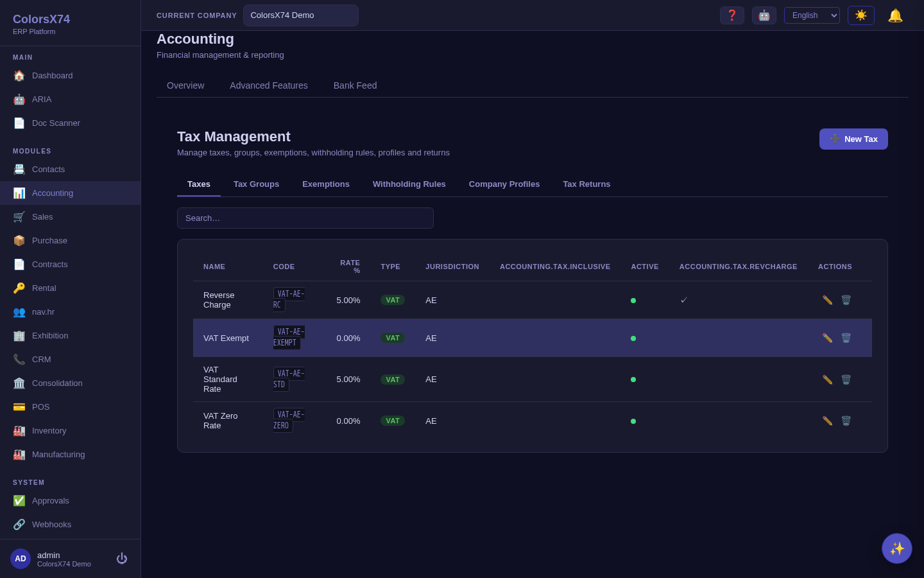This screenshot has width=924, height=578.
Task: Open the sparkle AI assistant floating button
Action: (897, 548)
